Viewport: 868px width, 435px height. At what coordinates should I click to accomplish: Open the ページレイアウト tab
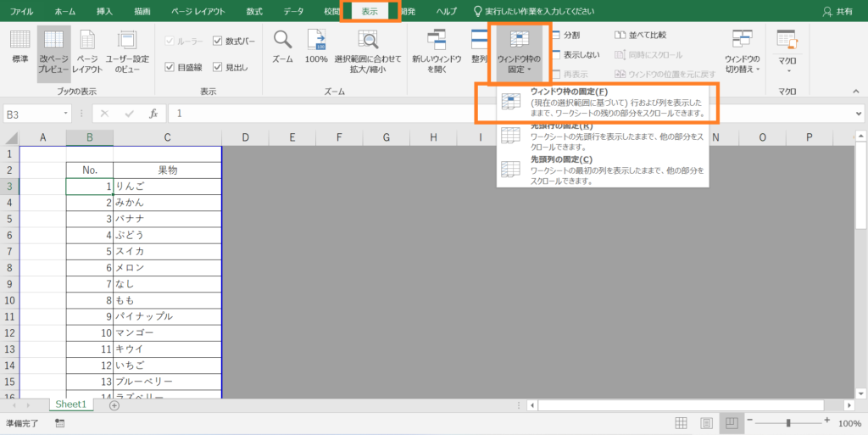pyautogui.click(x=198, y=11)
